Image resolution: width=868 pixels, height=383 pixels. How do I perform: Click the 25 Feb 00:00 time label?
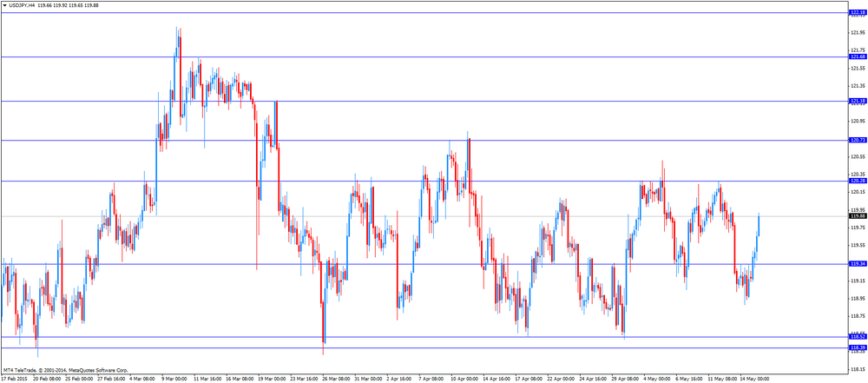(79, 380)
